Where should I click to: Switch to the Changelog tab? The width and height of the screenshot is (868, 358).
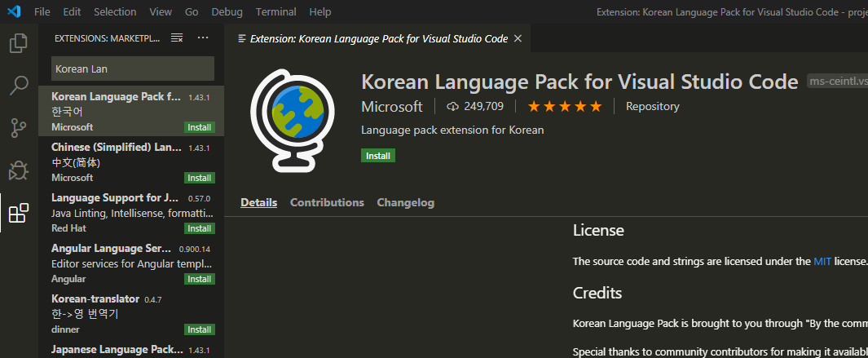click(x=406, y=203)
